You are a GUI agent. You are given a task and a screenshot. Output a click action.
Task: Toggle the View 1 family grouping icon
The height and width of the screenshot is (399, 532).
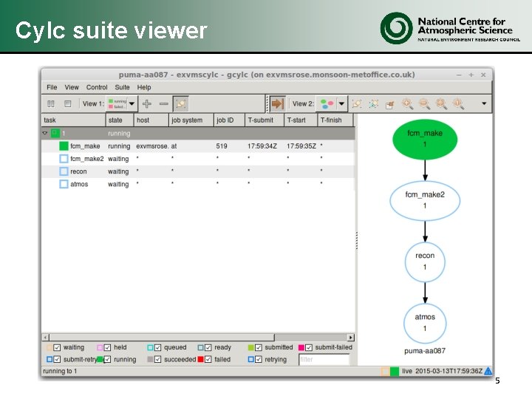tap(180, 103)
